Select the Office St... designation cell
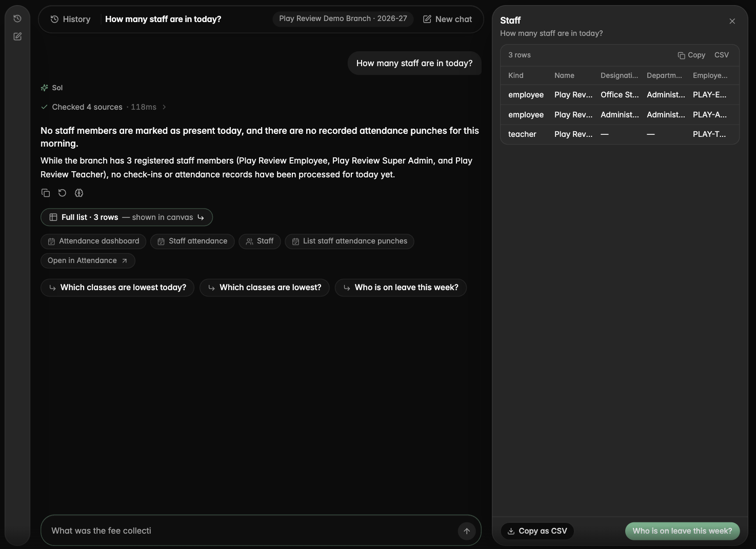Image resolution: width=756 pixels, height=549 pixels. [x=620, y=95]
